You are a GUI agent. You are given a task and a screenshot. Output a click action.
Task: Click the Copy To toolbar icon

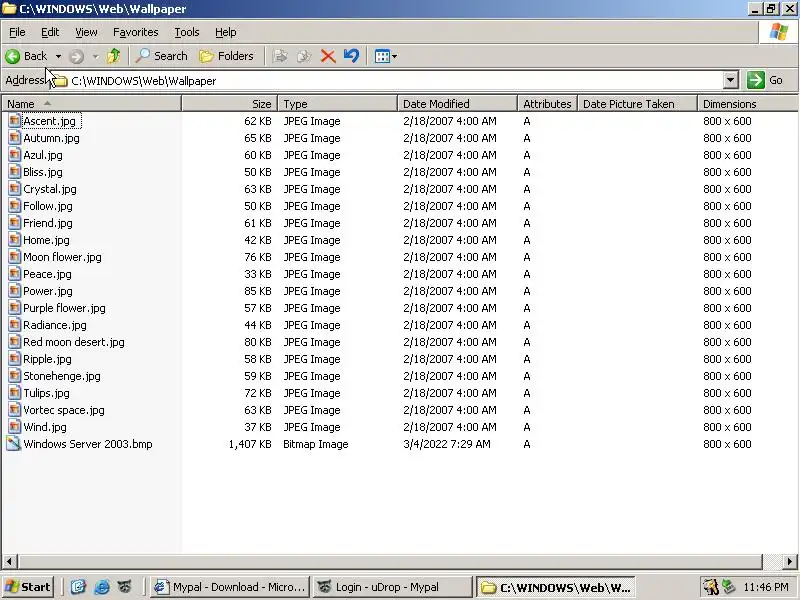coord(304,56)
